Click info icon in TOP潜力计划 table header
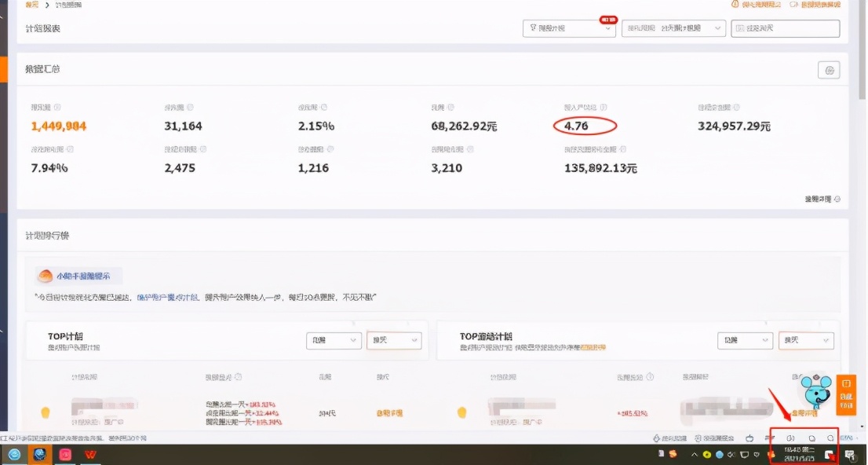The height and width of the screenshot is (465, 868). pyautogui.click(x=650, y=377)
